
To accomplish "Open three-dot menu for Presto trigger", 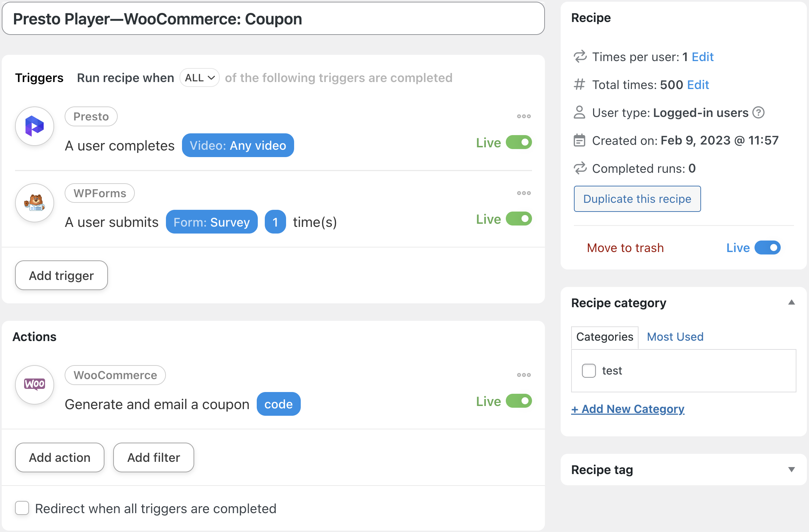I will pos(524,116).
